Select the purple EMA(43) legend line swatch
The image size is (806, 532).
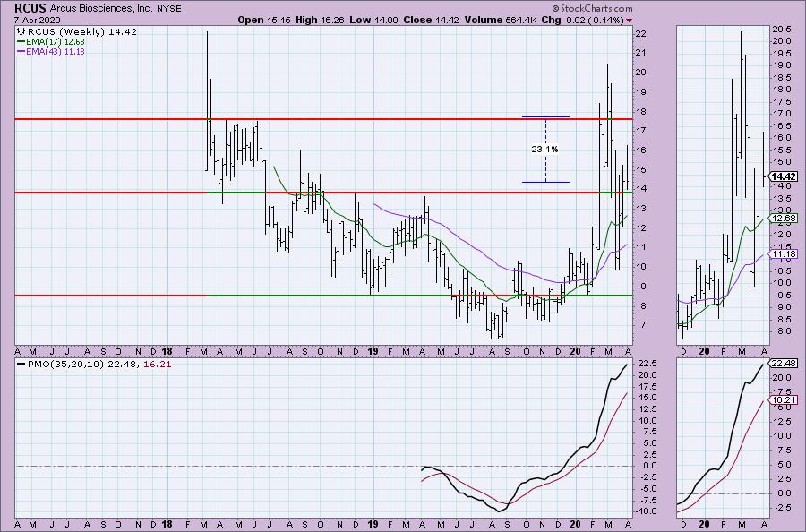point(21,51)
